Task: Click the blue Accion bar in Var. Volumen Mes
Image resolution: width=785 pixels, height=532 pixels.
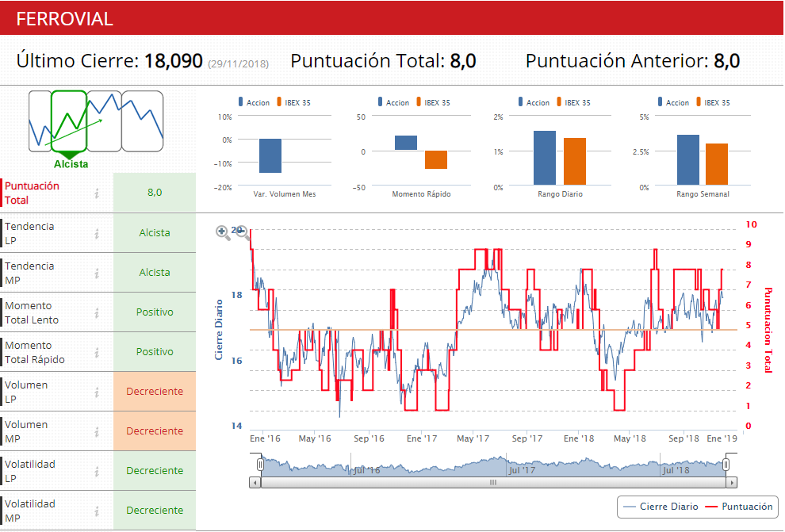Action: 270,155
